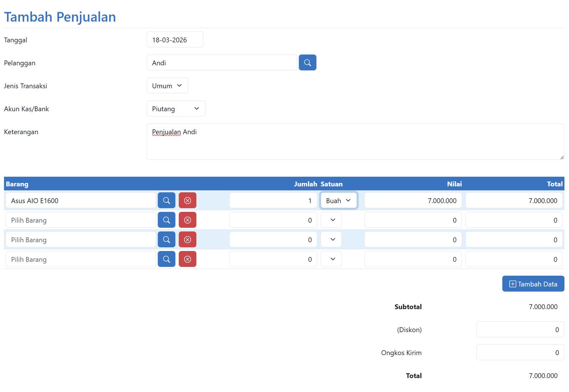Open item search in fourth Barang row
This screenshot has width=569, height=392.
[166, 259]
